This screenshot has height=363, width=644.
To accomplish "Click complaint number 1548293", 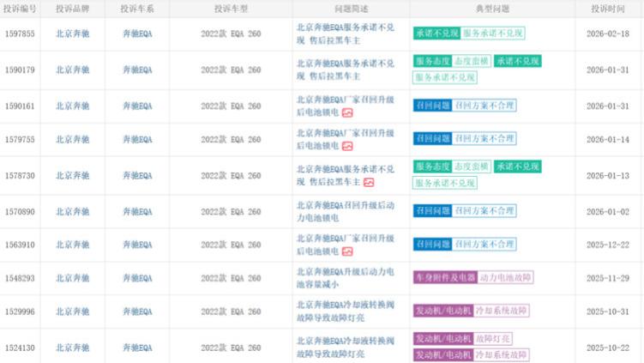I will coord(20,278).
